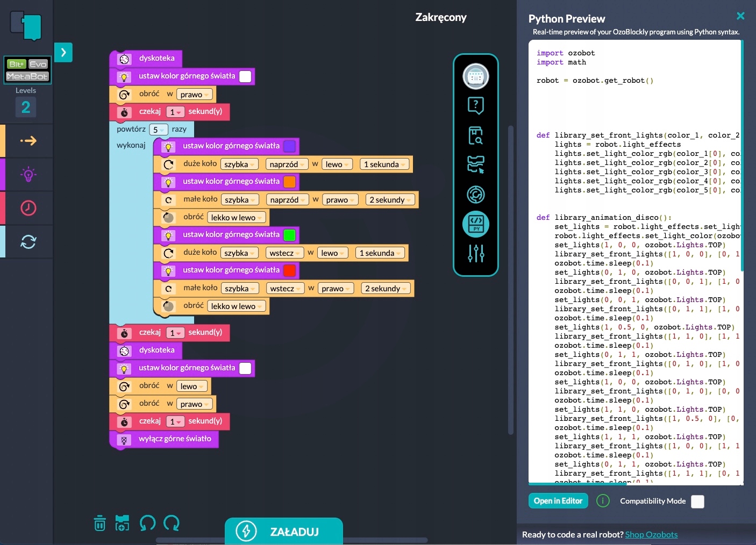Screen dimensions: 756x545
Task: Click the workspace horizontal scrollbar
Action: [x=292, y=540]
